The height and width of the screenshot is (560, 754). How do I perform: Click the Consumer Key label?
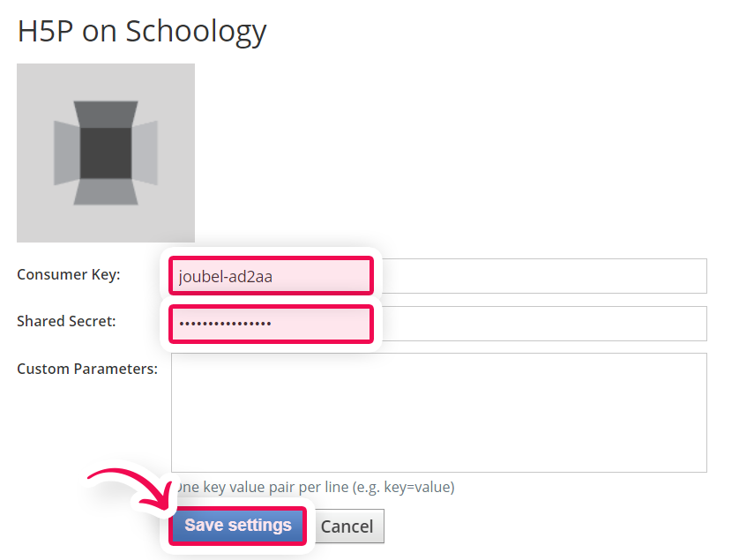69,274
